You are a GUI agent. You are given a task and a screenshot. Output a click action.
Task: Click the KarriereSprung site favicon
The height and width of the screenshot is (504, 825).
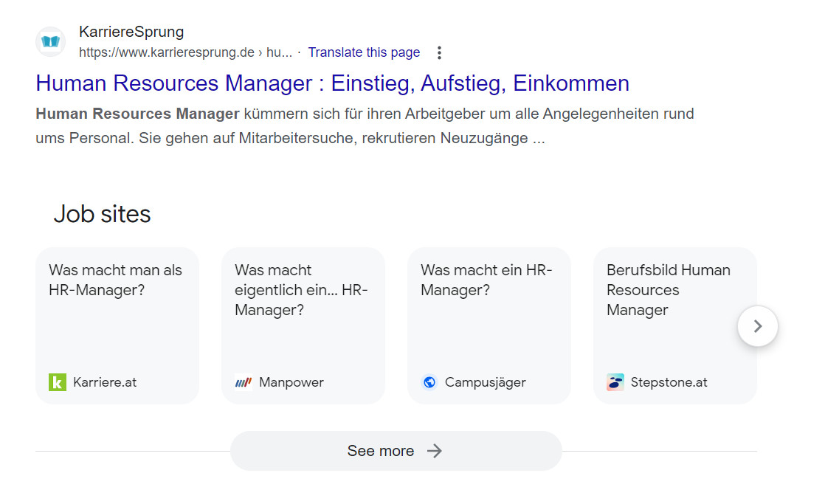50,42
